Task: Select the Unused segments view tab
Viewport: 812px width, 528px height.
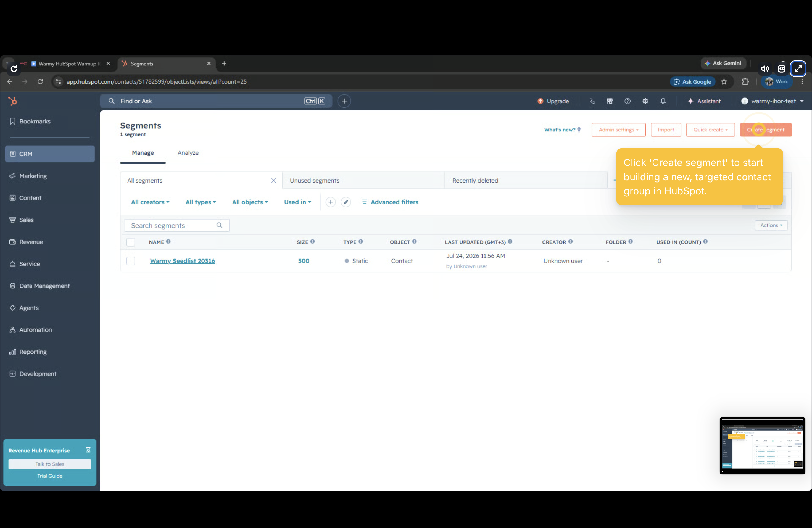Action: click(363, 180)
